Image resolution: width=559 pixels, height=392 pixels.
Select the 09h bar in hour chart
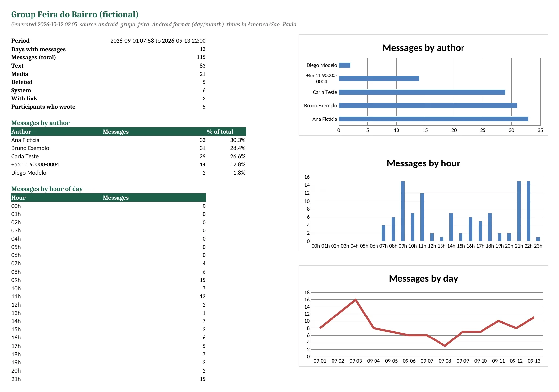[403, 211]
